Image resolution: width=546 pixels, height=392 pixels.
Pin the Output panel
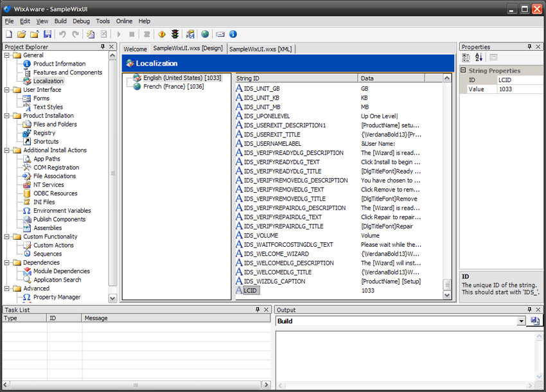[x=529, y=310]
